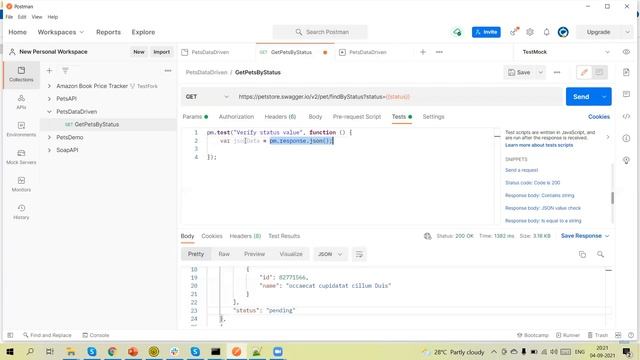
Task: Open the Save Response dropdown
Action: coord(585,236)
